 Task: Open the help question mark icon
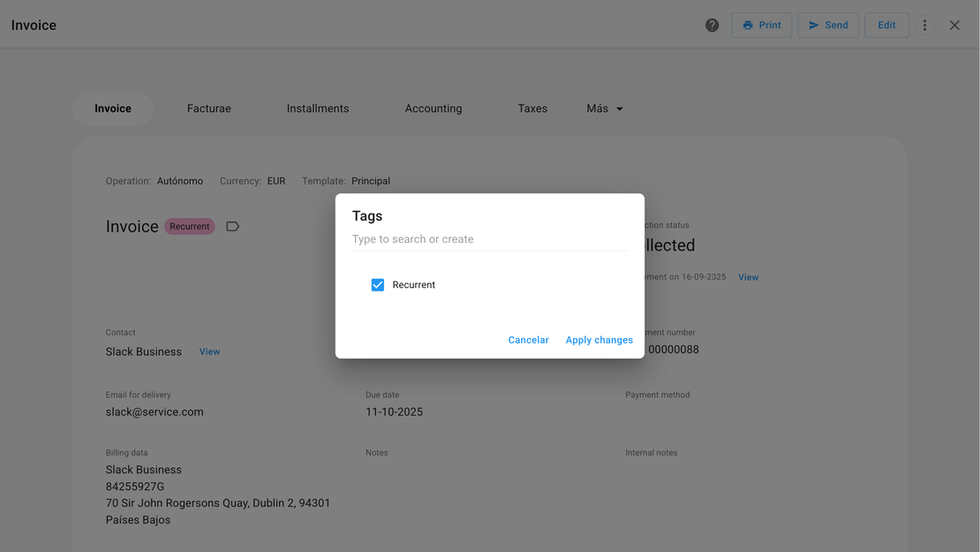[712, 26]
